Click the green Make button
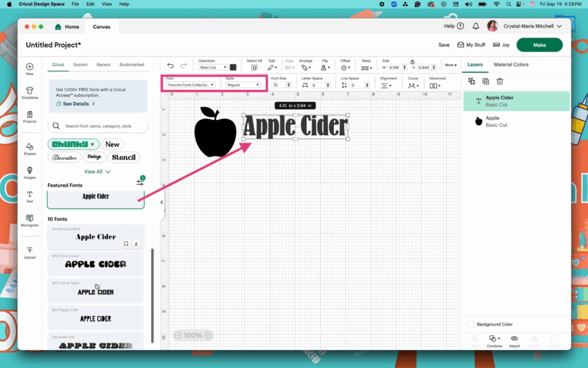Image resolution: width=588 pixels, height=368 pixels. click(539, 45)
